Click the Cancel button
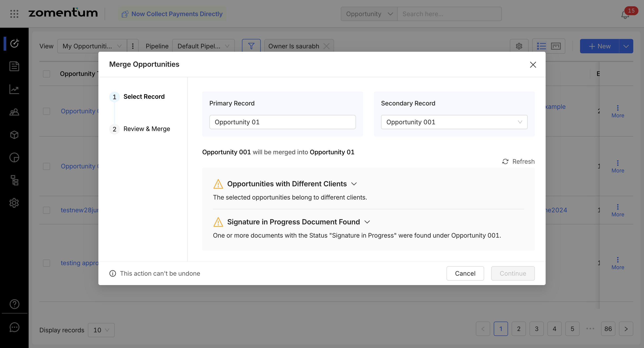Image resolution: width=644 pixels, height=348 pixels. (465, 273)
